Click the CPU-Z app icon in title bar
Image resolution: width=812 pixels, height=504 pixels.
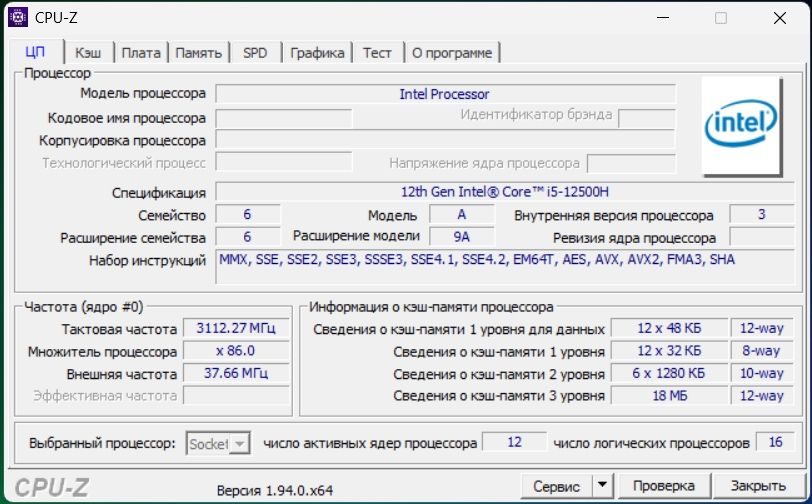tap(18, 17)
